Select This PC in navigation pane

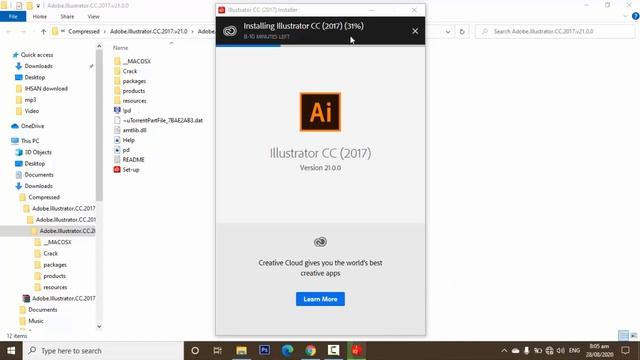(25, 141)
